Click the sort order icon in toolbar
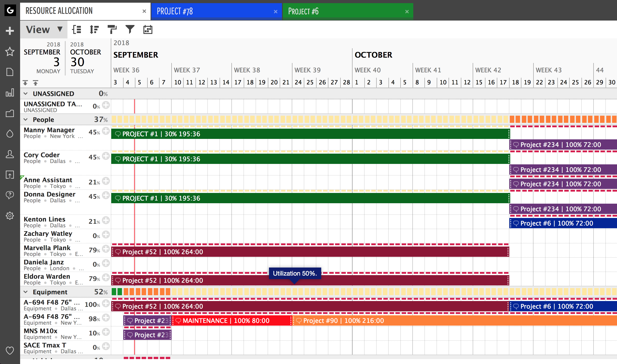The width and height of the screenshot is (617, 364). tap(94, 29)
